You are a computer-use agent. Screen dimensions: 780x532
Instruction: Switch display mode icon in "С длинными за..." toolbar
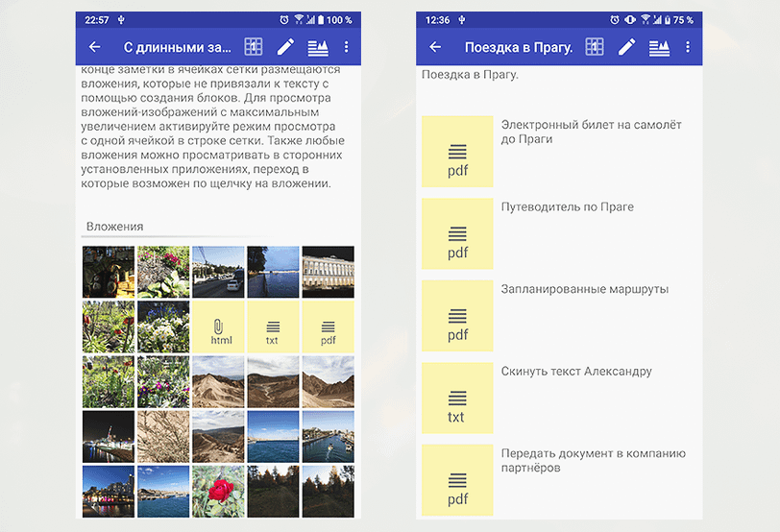click(x=317, y=47)
